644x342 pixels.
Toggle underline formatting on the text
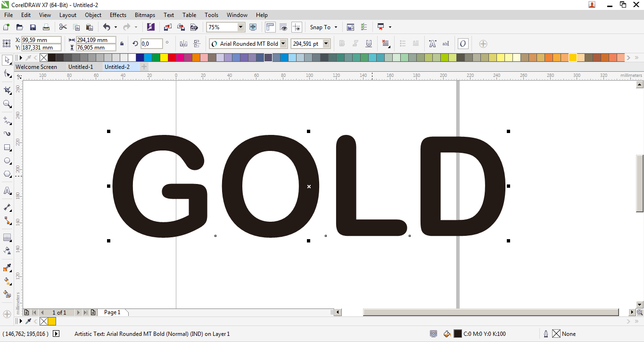point(368,43)
